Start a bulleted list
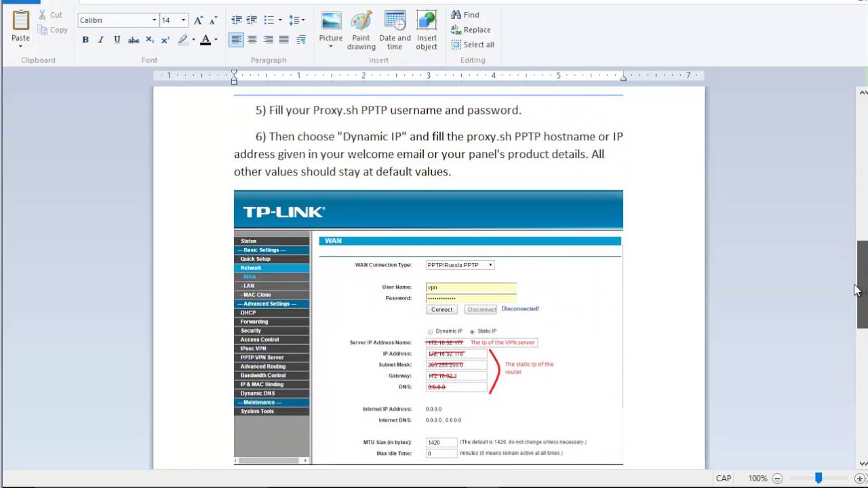Screen dimensions: 868x488 point(269,20)
